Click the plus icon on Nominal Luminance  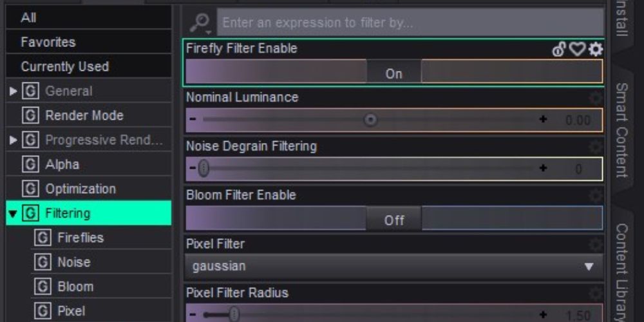point(543,120)
